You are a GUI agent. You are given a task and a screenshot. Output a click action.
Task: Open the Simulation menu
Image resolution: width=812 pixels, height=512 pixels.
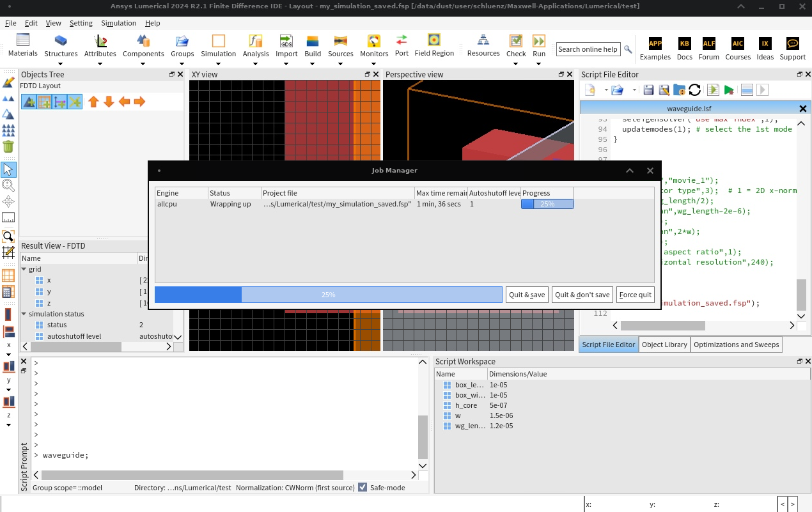tap(118, 23)
